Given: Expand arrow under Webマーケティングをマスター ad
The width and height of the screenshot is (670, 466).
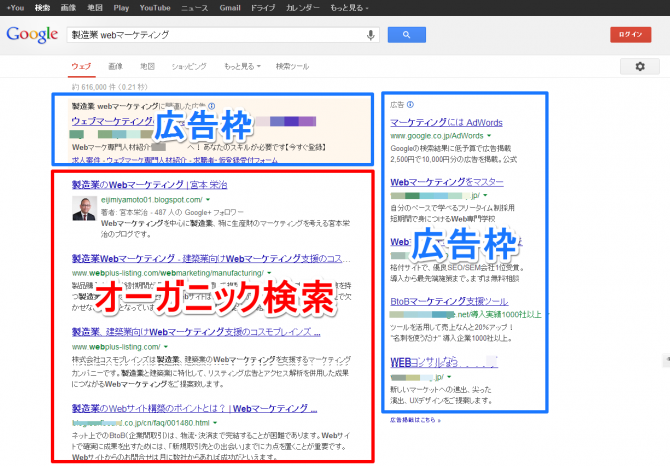Looking at the screenshot, I should tap(485, 195).
